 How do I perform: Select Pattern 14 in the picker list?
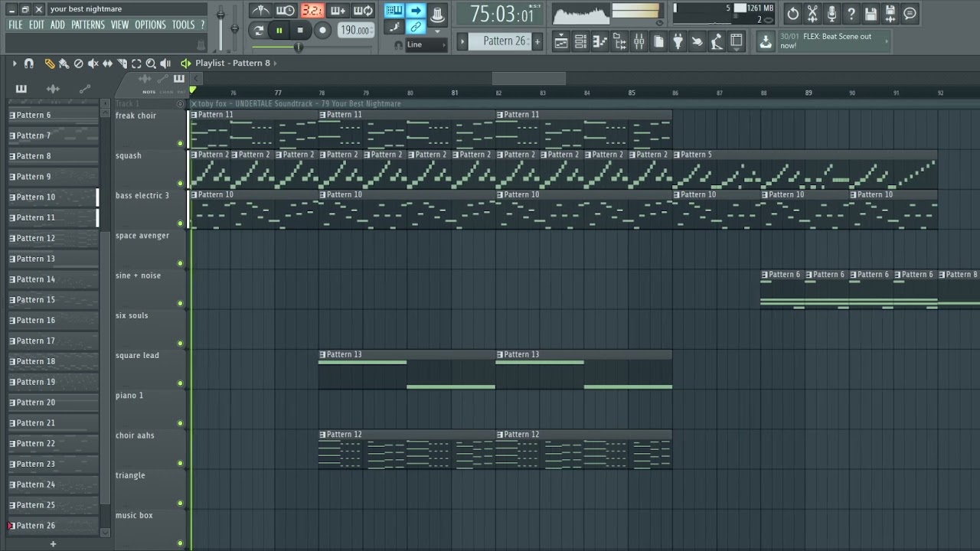53,279
